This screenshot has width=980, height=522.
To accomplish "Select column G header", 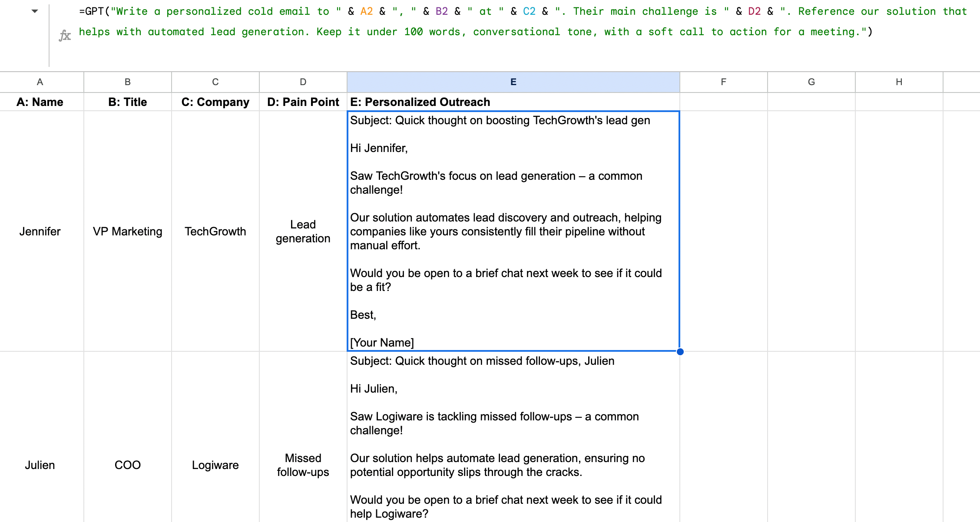I will click(811, 82).
